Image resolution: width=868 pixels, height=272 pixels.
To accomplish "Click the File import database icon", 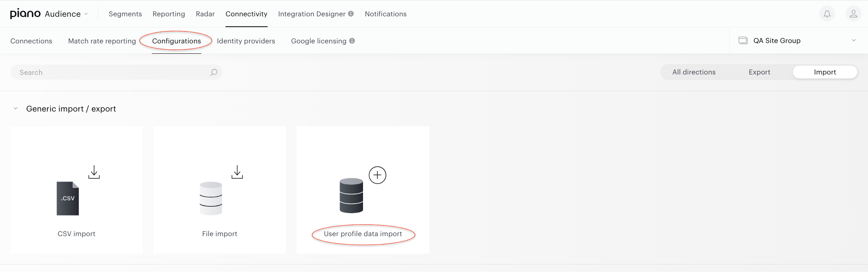I will click(x=211, y=198).
